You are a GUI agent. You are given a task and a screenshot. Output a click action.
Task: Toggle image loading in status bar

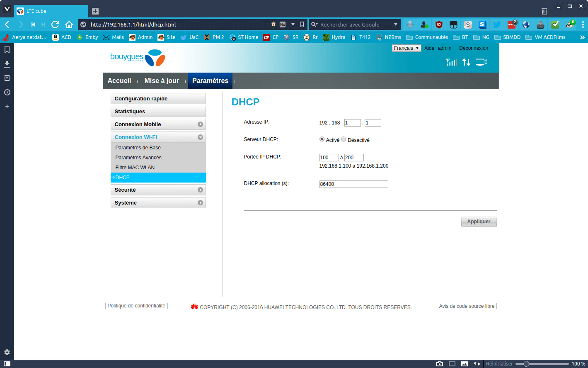tap(465, 364)
